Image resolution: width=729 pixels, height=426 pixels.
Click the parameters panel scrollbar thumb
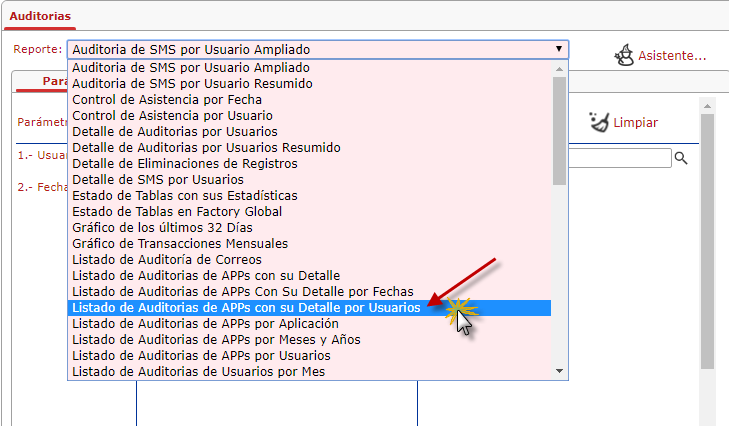click(x=707, y=242)
